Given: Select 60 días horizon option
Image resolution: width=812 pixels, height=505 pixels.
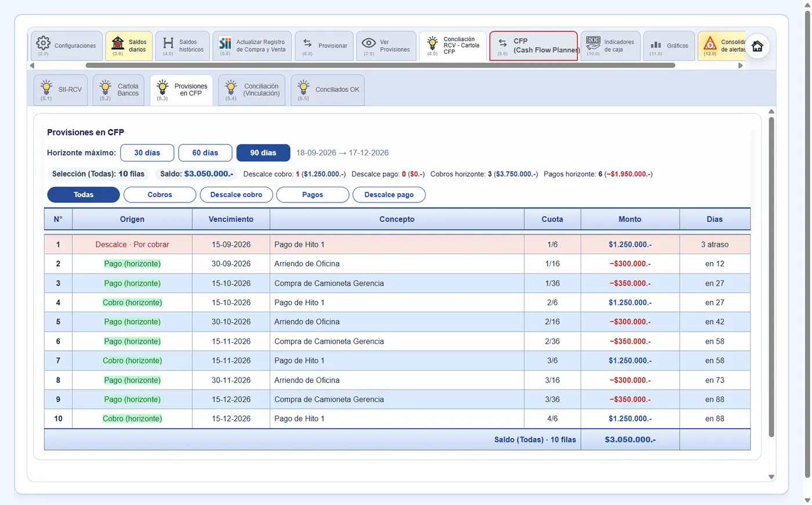Looking at the screenshot, I should pyautogui.click(x=205, y=152).
